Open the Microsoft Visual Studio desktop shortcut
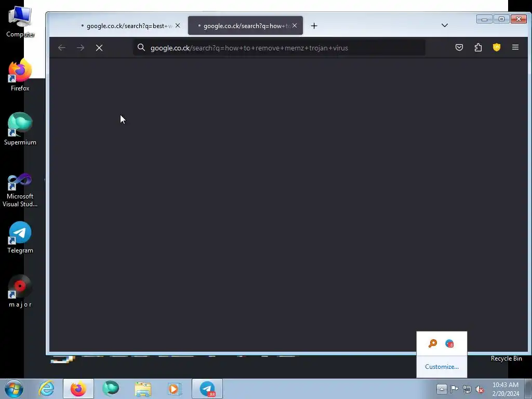This screenshot has height=399, width=532. point(20,190)
